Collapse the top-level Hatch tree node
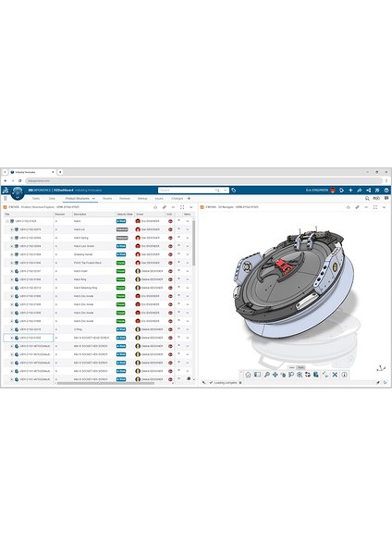Viewport: 392px width, 555px height. click(6, 221)
